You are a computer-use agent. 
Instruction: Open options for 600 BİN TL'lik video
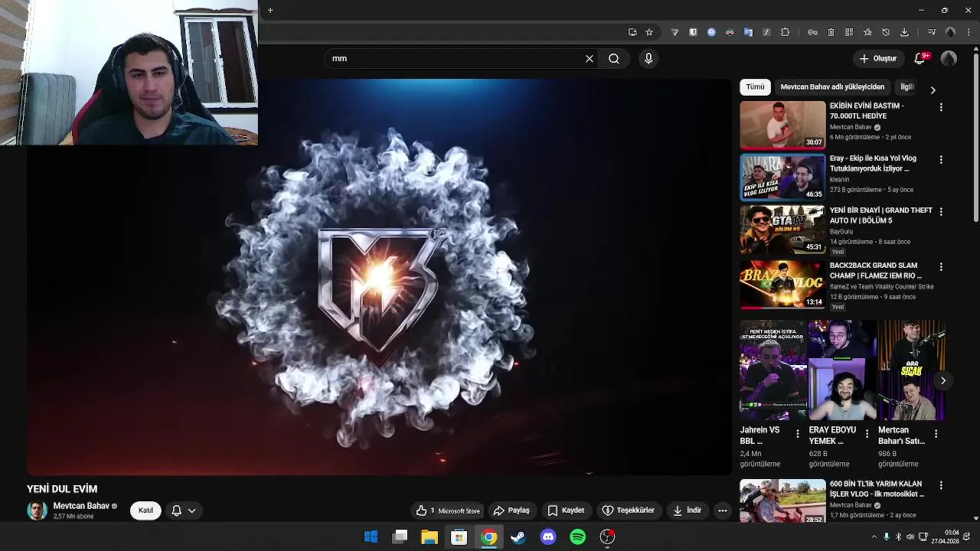pos(941,485)
